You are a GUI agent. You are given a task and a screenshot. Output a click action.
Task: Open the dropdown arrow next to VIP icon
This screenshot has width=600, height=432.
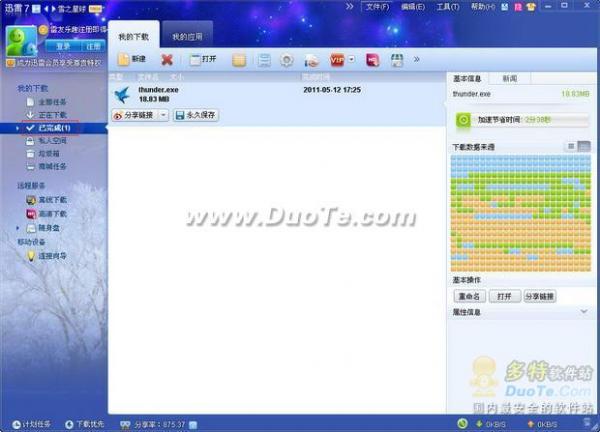pyautogui.click(x=351, y=59)
